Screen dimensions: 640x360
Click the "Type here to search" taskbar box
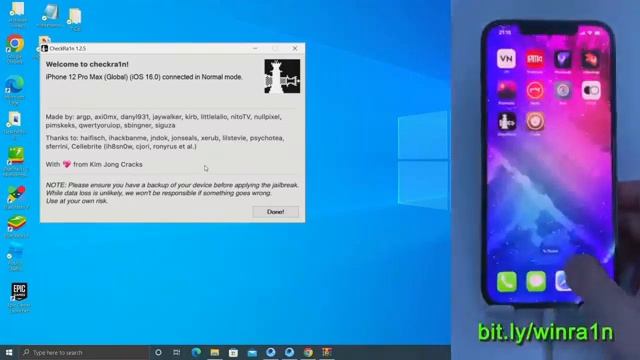coord(84,352)
